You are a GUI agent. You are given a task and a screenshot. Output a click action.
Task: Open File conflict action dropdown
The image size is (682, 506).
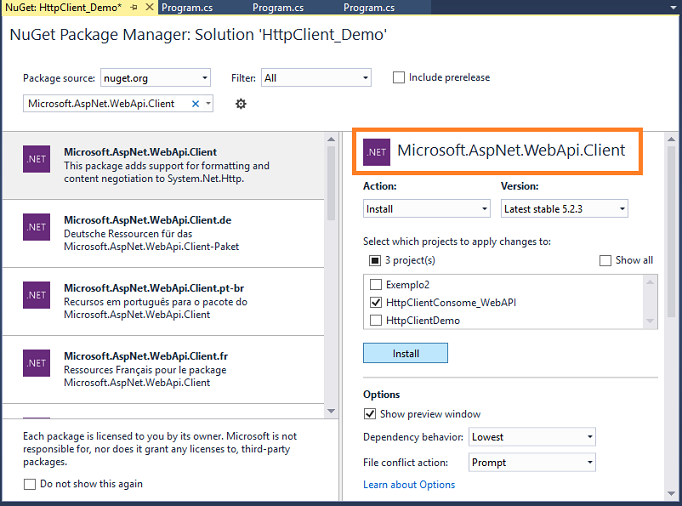point(532,462)
